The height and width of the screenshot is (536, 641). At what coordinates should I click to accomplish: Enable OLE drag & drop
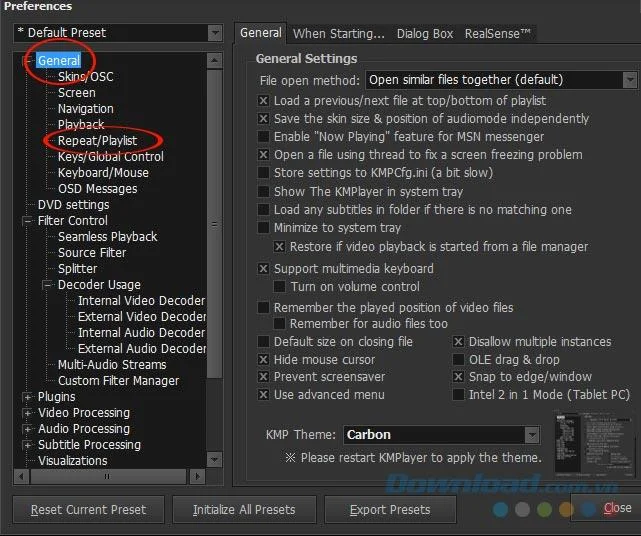pyautogui.click(x=458, y=359)
